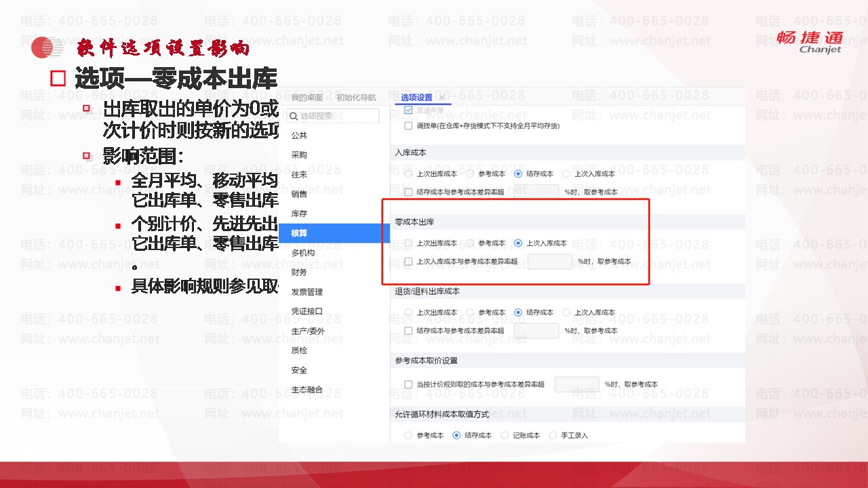
Task: Click the 入库成本 section heading
Action: (x=410, y=152)
